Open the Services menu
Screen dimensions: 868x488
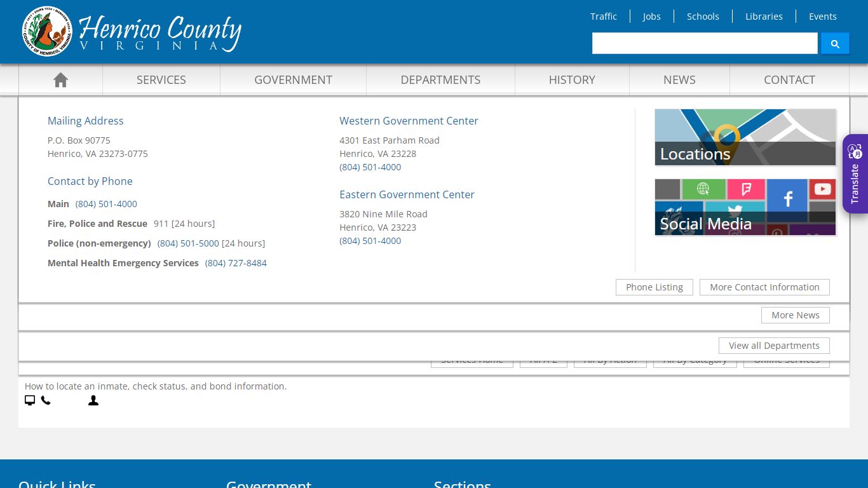161,79
